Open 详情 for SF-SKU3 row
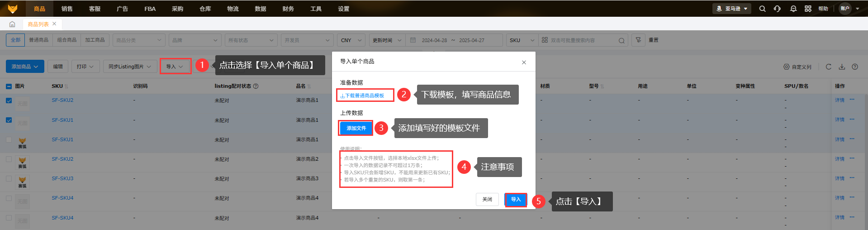The image size is (868, 230). click(840, 178)
